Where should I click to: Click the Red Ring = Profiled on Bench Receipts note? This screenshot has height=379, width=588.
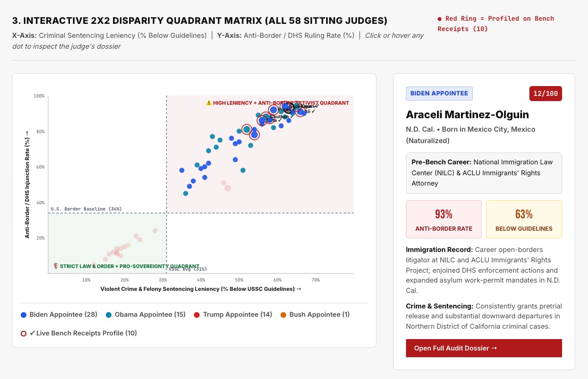(496, 24)
